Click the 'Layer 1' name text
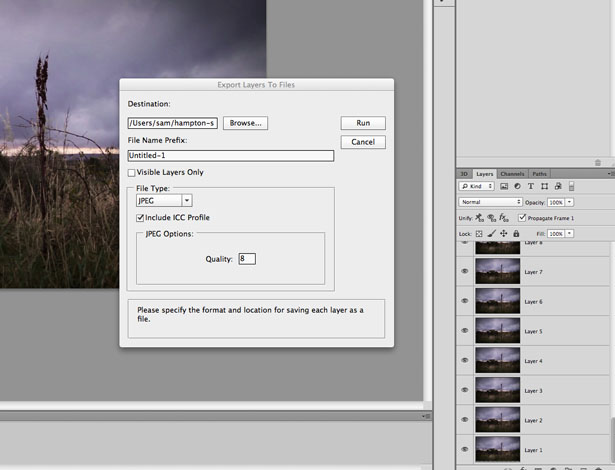The height and width of the screenshot is (470, 615). point(533,450)
